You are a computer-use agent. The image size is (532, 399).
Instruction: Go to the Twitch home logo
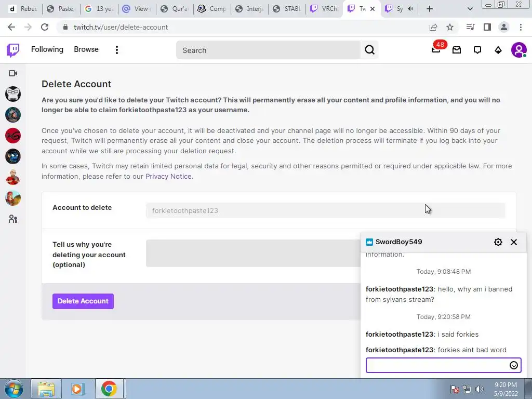click(x=13, y=50)
